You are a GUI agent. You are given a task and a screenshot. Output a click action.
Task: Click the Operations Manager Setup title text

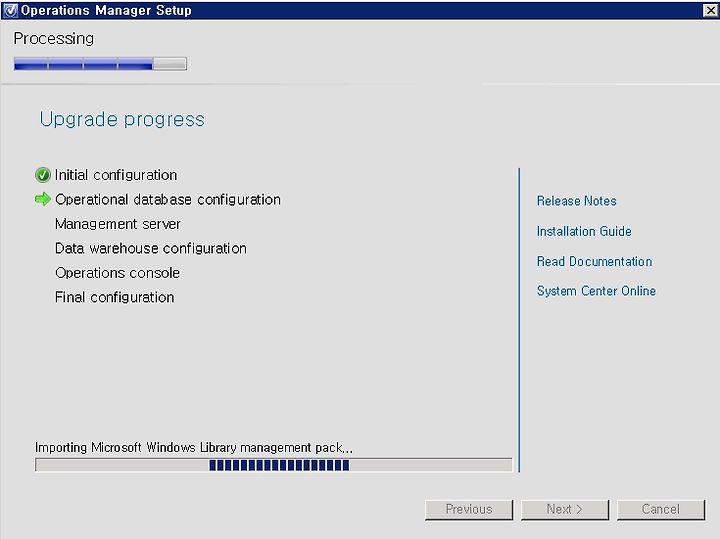(106, 10)
